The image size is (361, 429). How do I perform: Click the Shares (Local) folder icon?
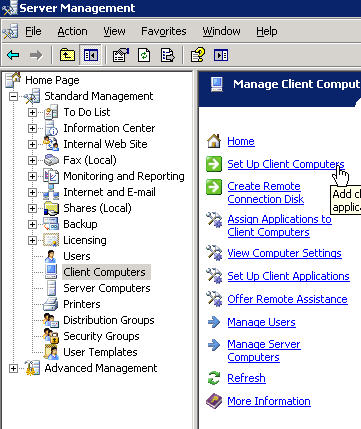(x=51, y=208)
